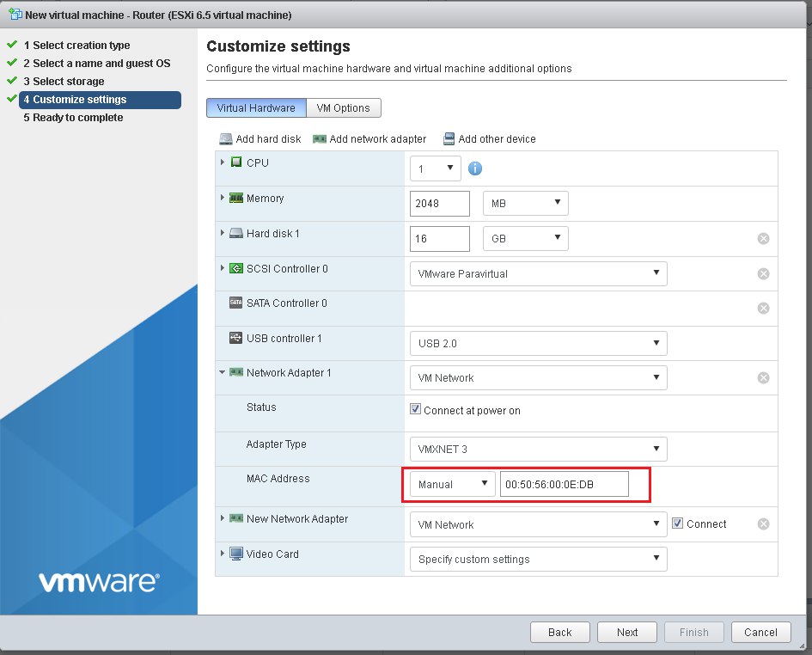Switch to the VM Options tab
This screenshot has width=812, height=655.
[344, 107]
